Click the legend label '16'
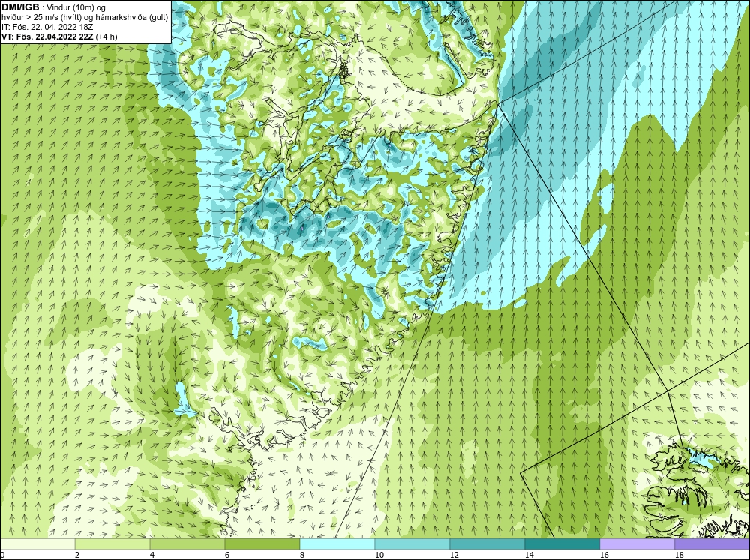750x560 pixels. point(604,556)
